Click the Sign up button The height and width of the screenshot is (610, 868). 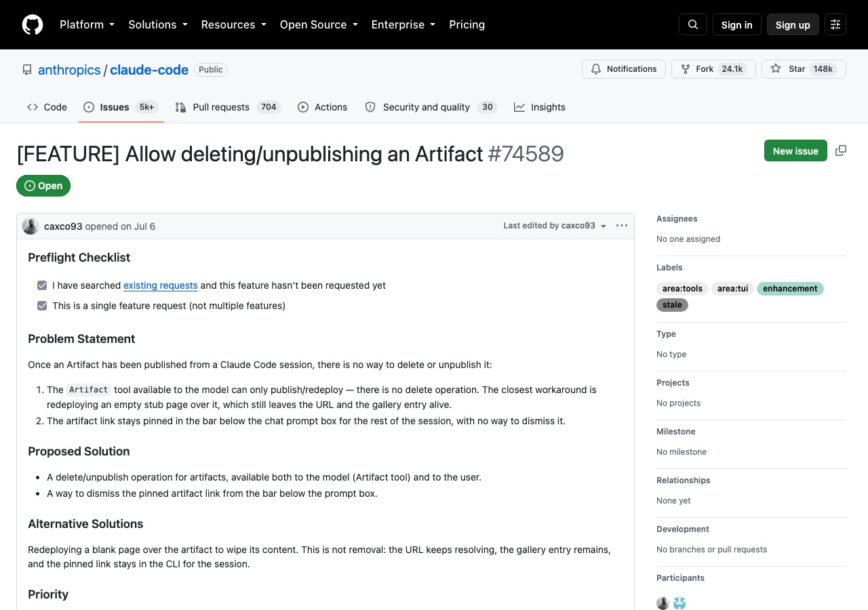[x=793, y=24]
